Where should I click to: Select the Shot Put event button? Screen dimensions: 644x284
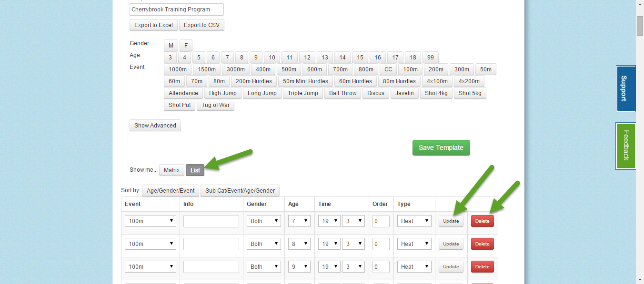[x=180, y=105]
